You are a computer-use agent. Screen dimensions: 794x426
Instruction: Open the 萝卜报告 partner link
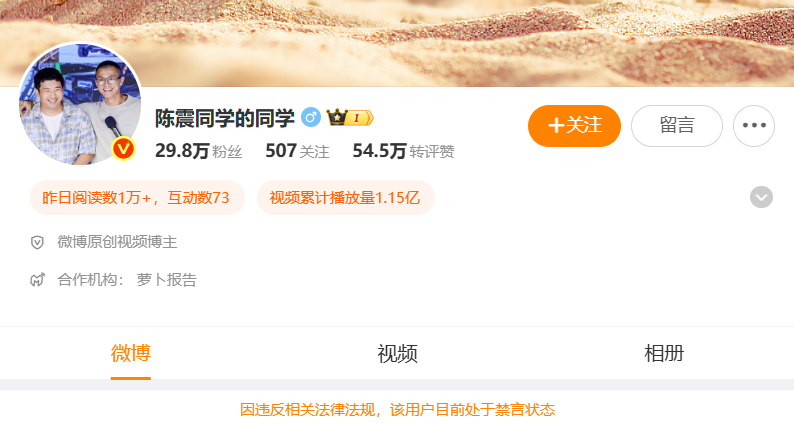pyautogui.click(x=167, y=280)
